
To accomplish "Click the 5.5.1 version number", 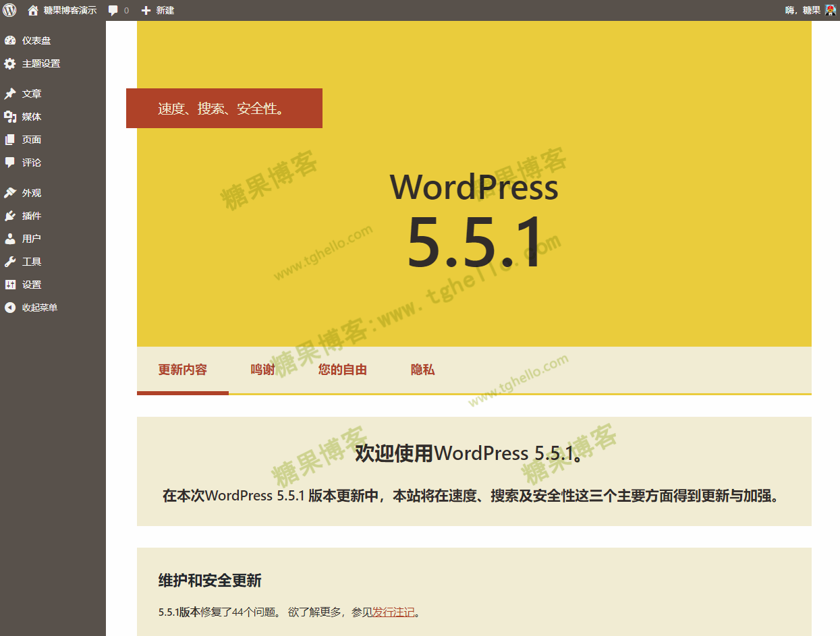I will pyautogui.click(x=474, y=243).
